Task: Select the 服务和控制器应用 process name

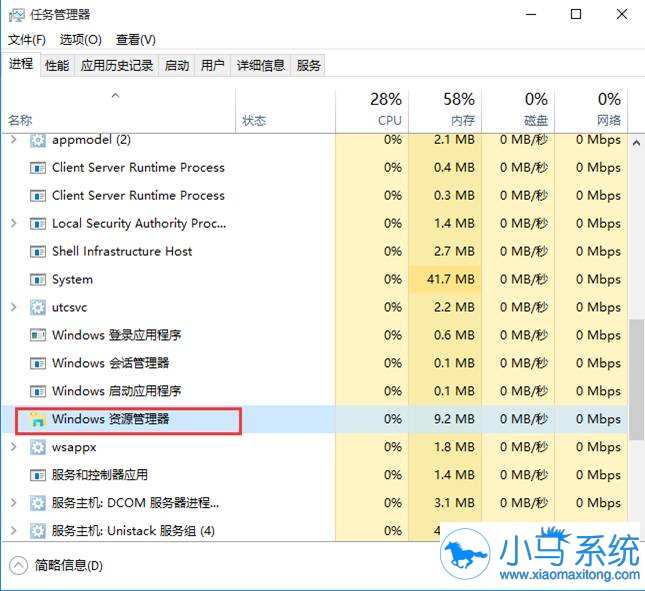Action: 100,475
